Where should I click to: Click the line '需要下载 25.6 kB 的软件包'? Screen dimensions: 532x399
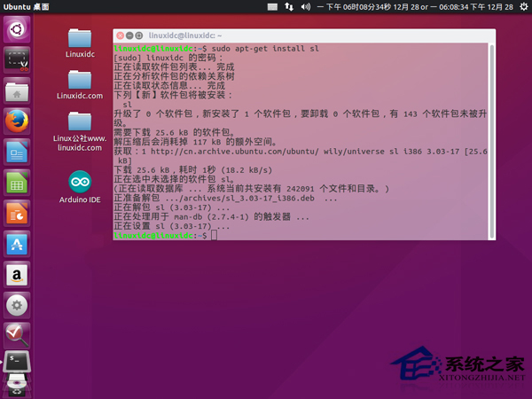(x=174, y=133)
